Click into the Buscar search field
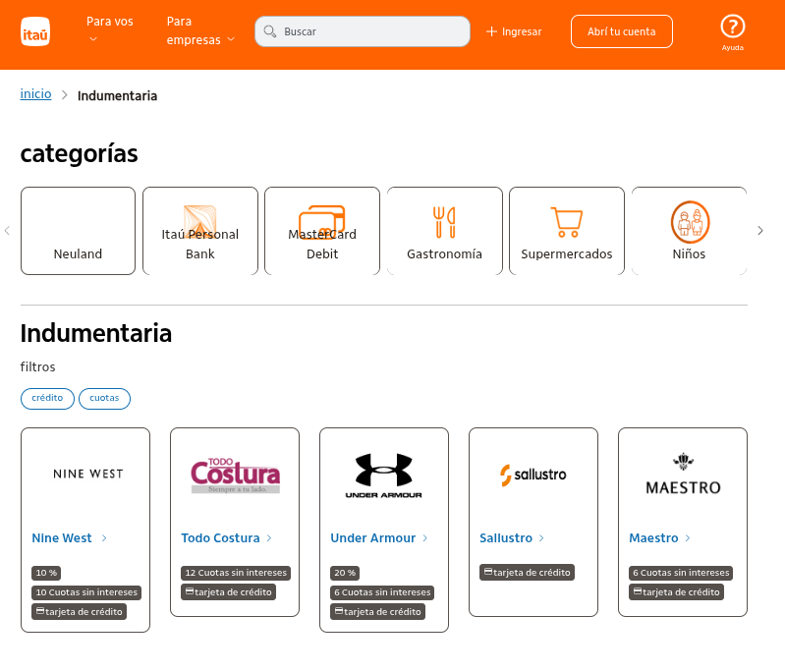This screenshot has width=785, height=672. tap(373, 31)
